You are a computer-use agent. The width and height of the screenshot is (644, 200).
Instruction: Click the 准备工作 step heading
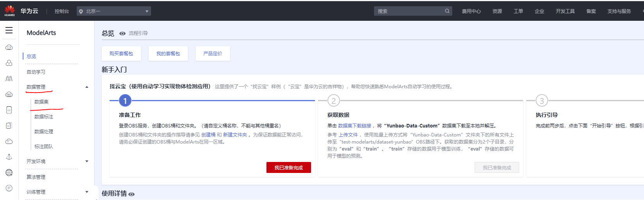point(130,115)
